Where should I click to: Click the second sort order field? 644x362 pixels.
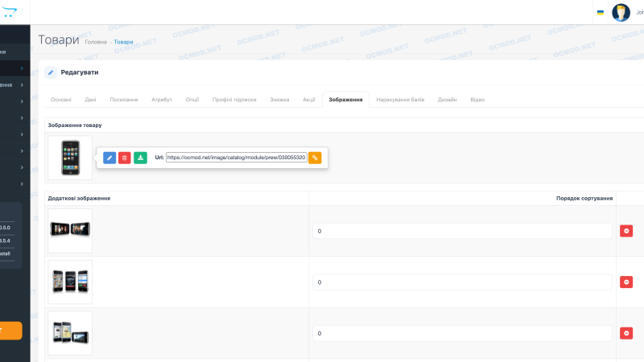point(462,282)
